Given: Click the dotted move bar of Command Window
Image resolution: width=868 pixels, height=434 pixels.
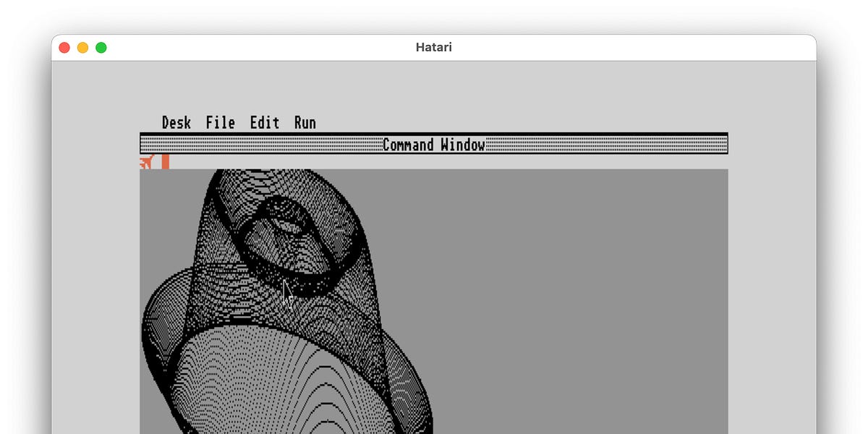Looking at the screenshot, I should 253,145.
